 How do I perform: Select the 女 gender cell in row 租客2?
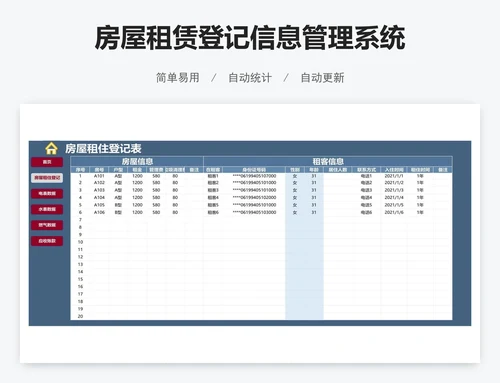(295, 183)
